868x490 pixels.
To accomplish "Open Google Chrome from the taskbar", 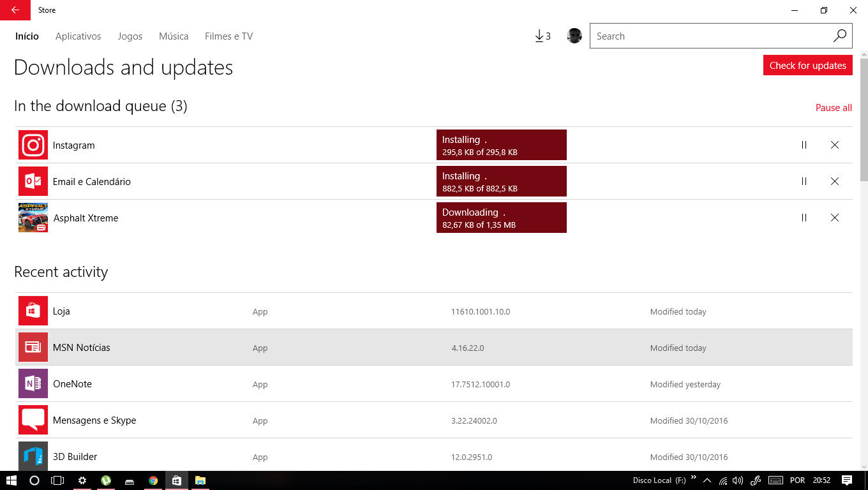I will click(153, 480).
